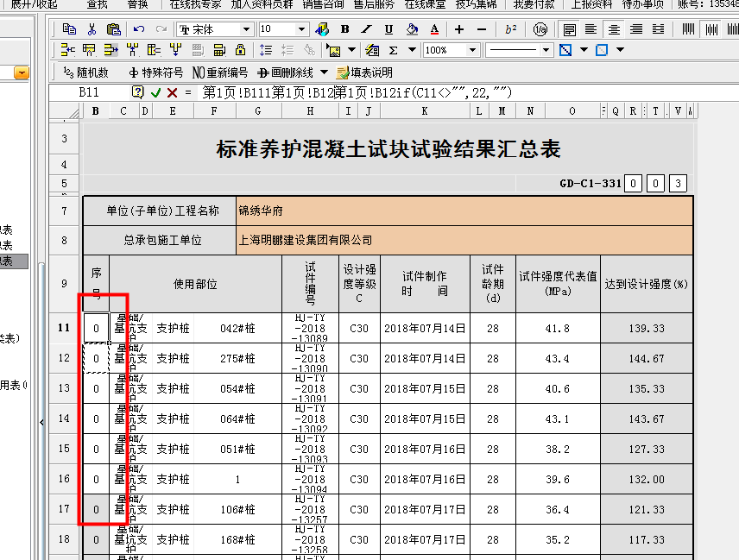Viewport: 739px width, 560px height.
Task: Cancel formula edit with red X
Action: pos(172,92)
